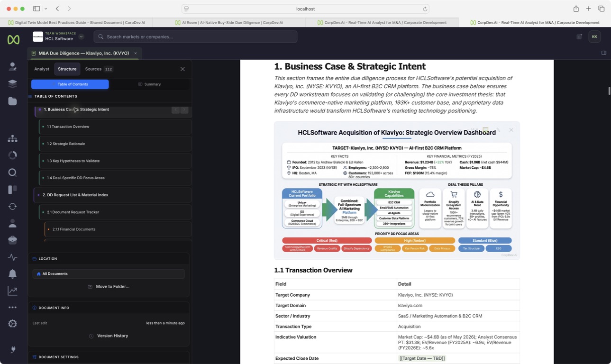Switch to the Summary view toggle
Viewport: 611px width, 364px height.
point(149,84)
